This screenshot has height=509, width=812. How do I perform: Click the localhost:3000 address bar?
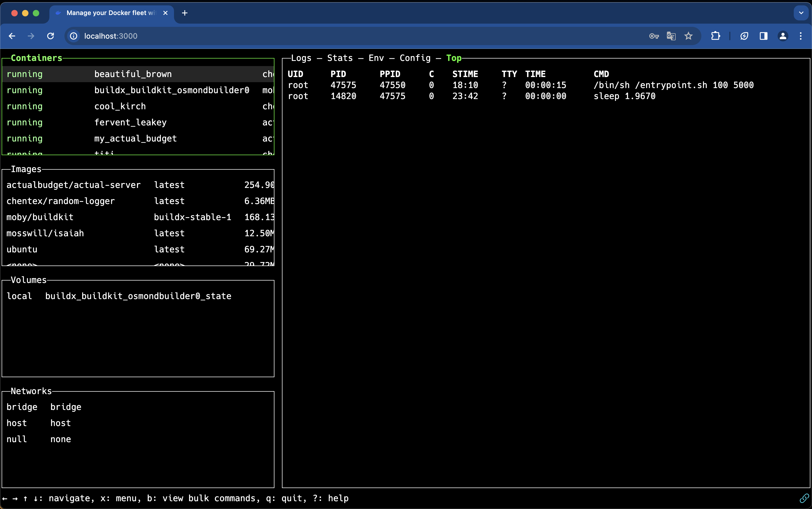point(110,36)
